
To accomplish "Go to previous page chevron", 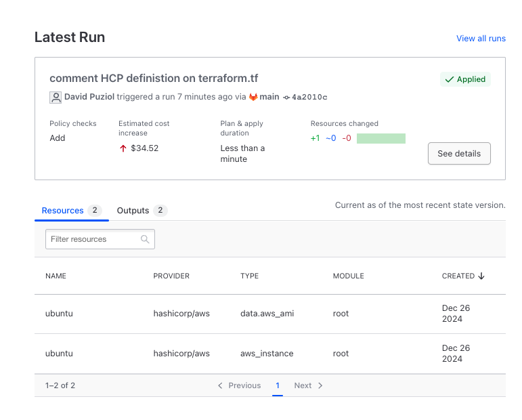I will click(x=220, y=385).
